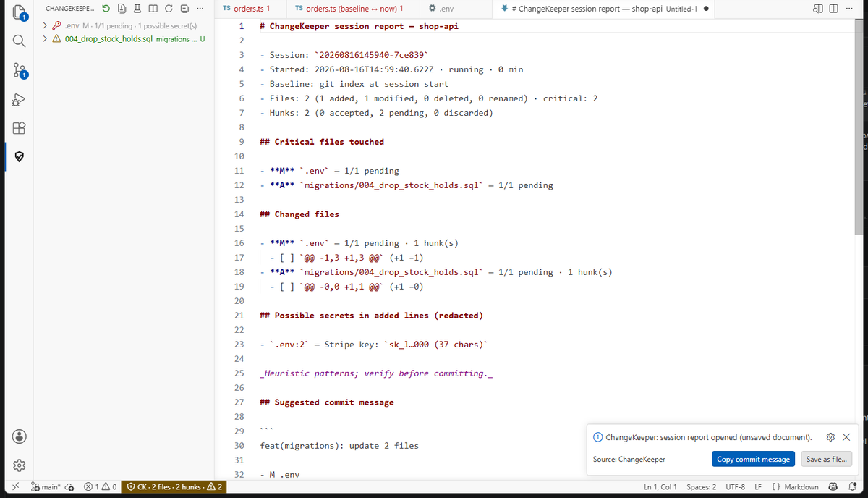Change file encoding UTF-8
This screenshot has height=498, width=868.
click(x=735, y=487)
